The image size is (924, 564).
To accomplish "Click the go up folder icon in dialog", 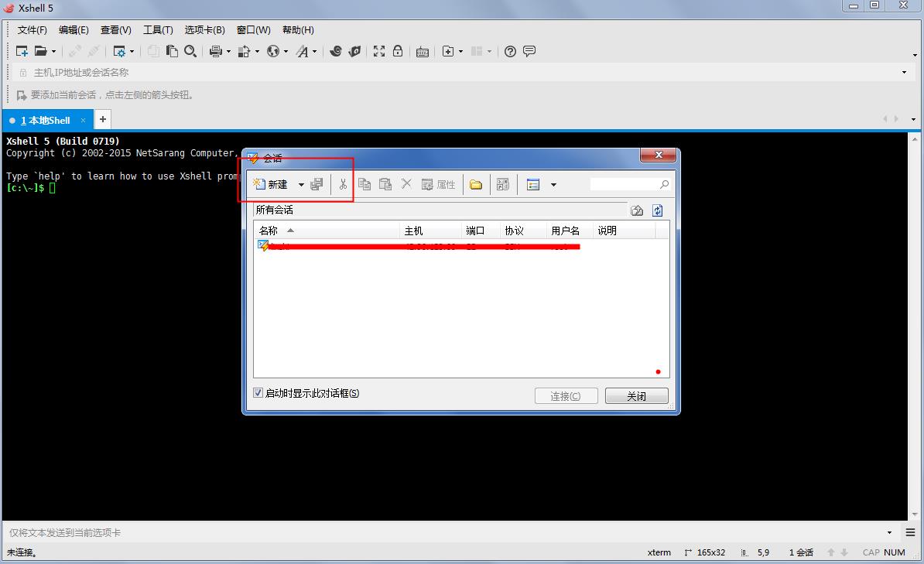I will coord(637,210).
